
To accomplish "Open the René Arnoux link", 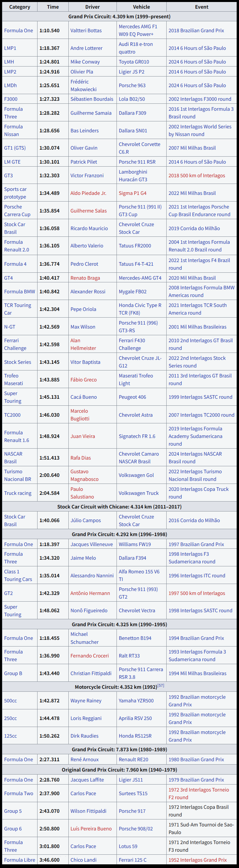I will point(85,760).
